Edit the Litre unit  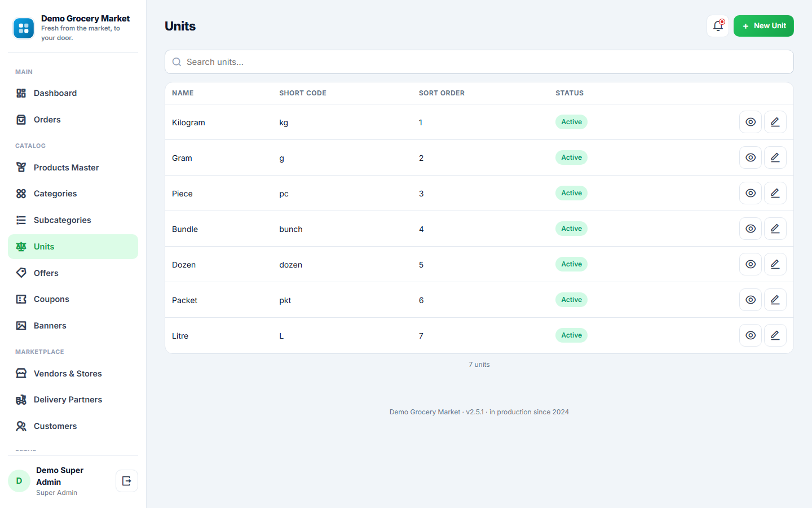click(775, 335)
